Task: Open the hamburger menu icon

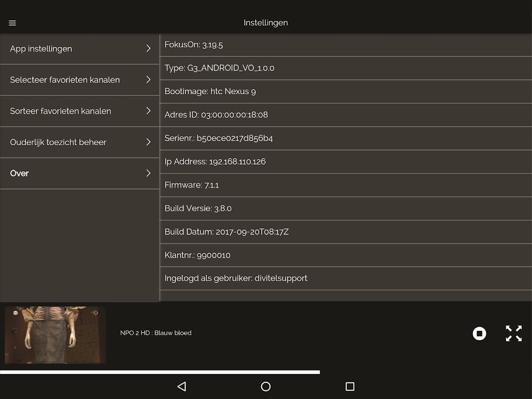Action: pyautogui.click(x=12, y=23)
